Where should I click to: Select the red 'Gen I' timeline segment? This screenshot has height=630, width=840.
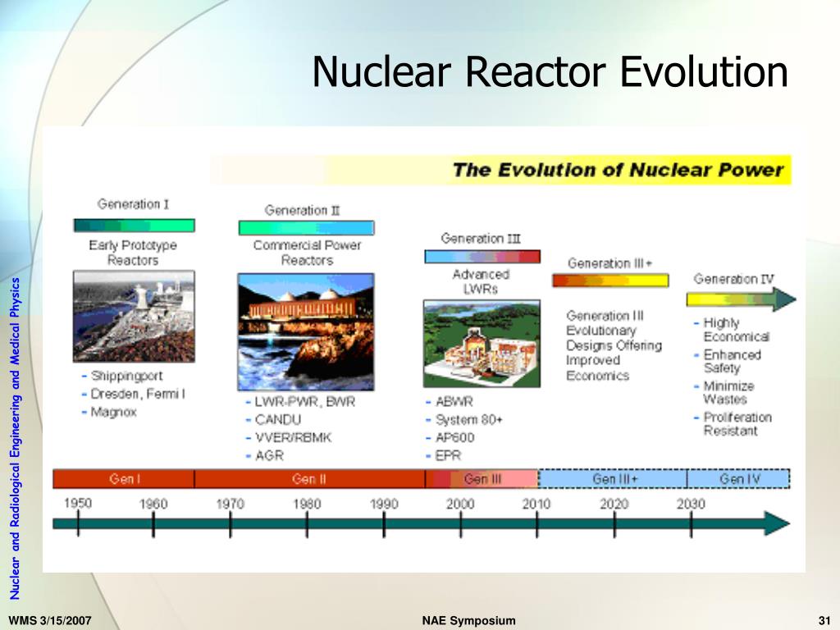(124, 479)
